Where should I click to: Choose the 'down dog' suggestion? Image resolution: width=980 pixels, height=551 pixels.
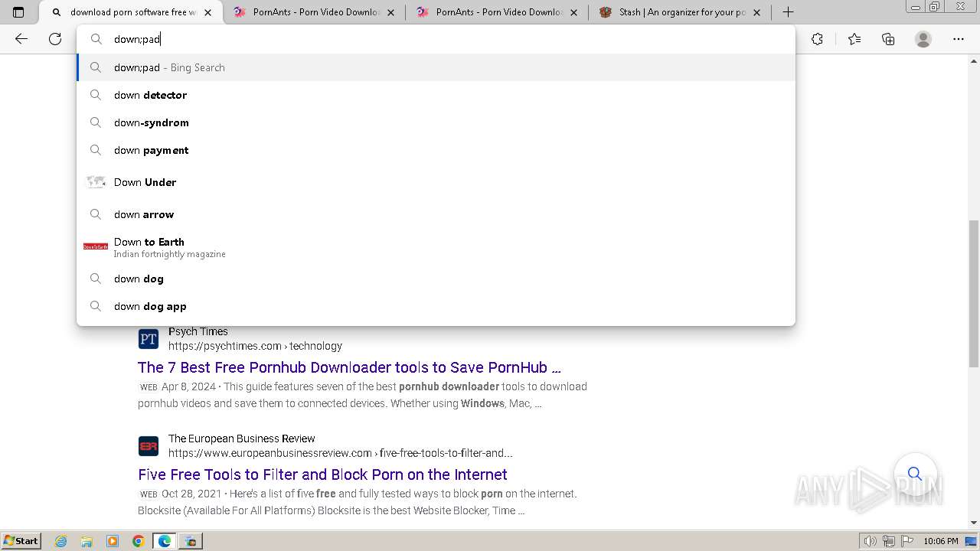[x=436, y=279]
